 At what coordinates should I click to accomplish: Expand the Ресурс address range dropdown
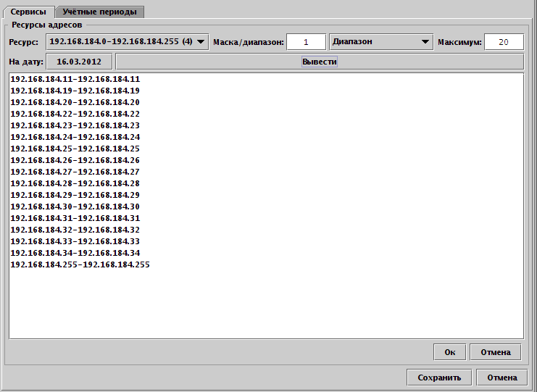pos(128,42)
